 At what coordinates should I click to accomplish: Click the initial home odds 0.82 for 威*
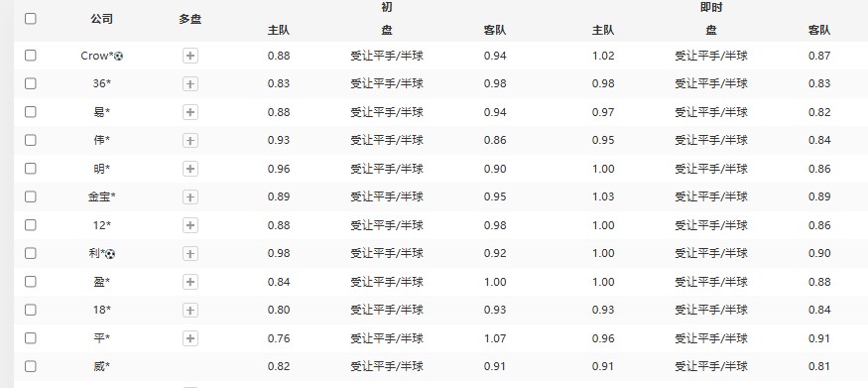coord(279,366)
